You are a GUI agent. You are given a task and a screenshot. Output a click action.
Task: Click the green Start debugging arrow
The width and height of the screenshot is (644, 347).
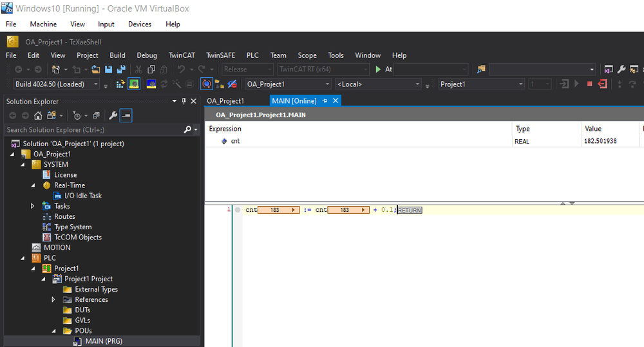click(378, 70)
